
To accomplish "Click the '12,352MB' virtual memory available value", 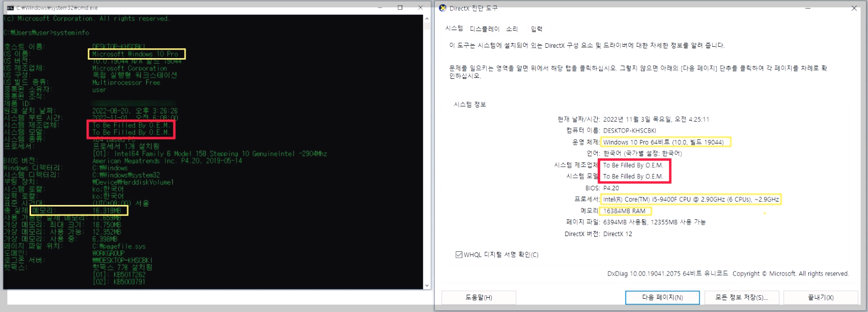I will [x=107, y=232].
